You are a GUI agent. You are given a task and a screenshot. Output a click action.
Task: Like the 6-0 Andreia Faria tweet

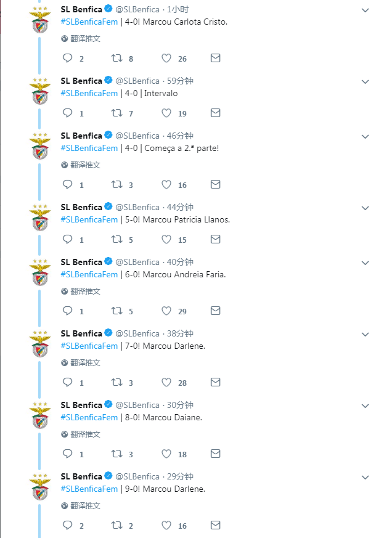(166, 311)
